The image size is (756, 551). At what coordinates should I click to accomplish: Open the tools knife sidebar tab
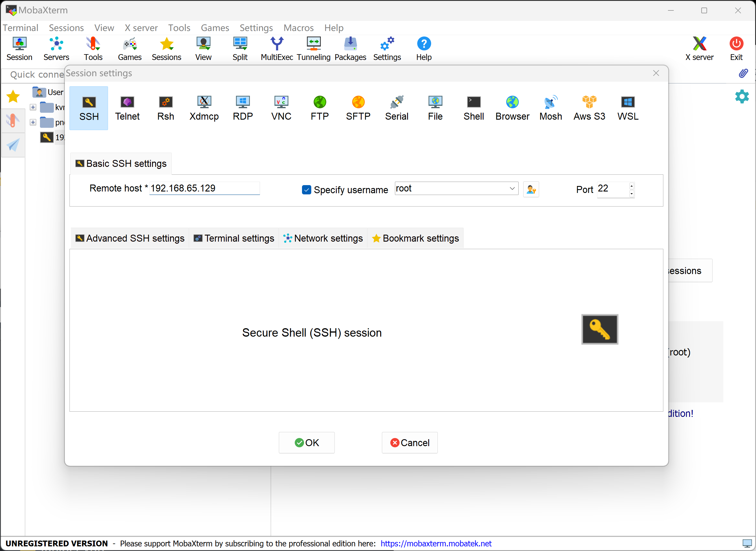coord(13,121)
